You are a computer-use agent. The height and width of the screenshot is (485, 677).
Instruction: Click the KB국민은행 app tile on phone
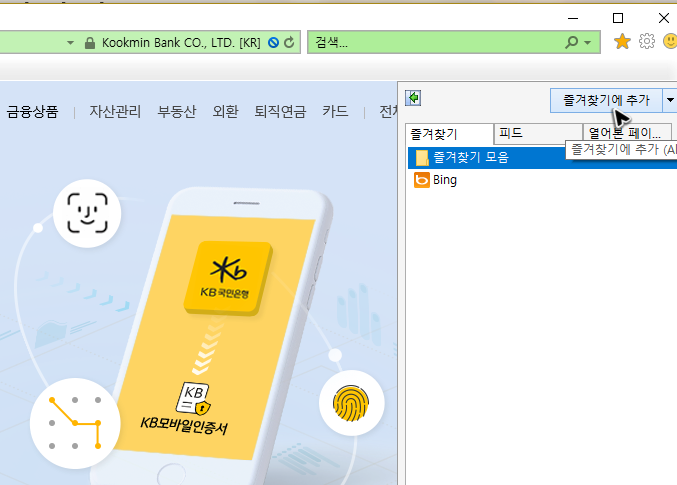228,278
